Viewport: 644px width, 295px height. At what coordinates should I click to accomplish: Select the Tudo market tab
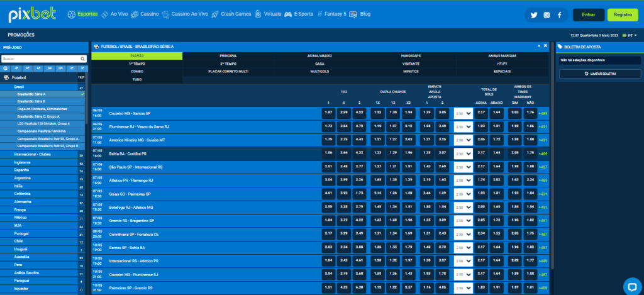136,79
